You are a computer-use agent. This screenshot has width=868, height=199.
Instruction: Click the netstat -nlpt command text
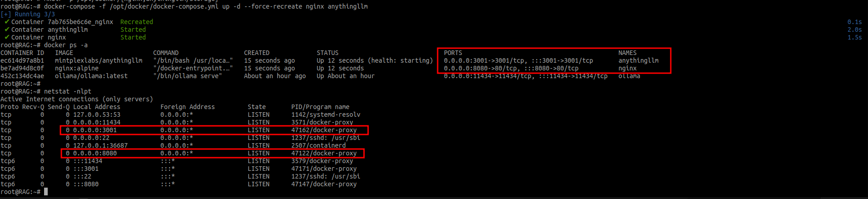pos(68,91)
